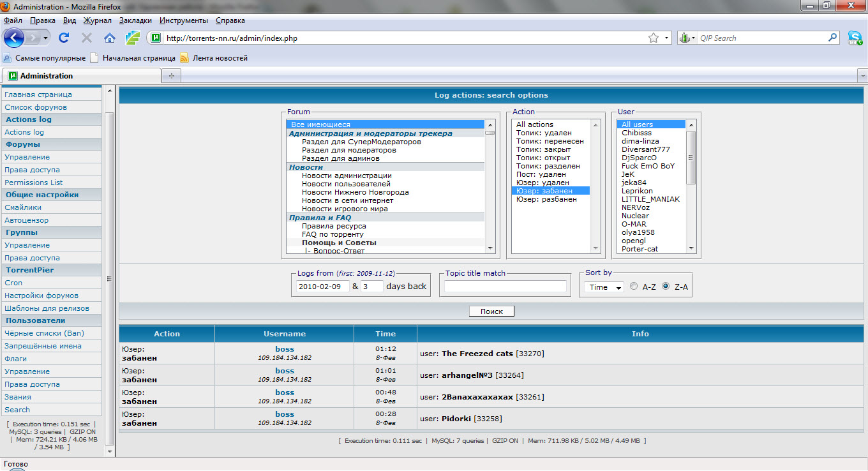This screenshot has height=471, width=868.
Task: Select Юзер: разбанен action option
Action: click(546, 199)
